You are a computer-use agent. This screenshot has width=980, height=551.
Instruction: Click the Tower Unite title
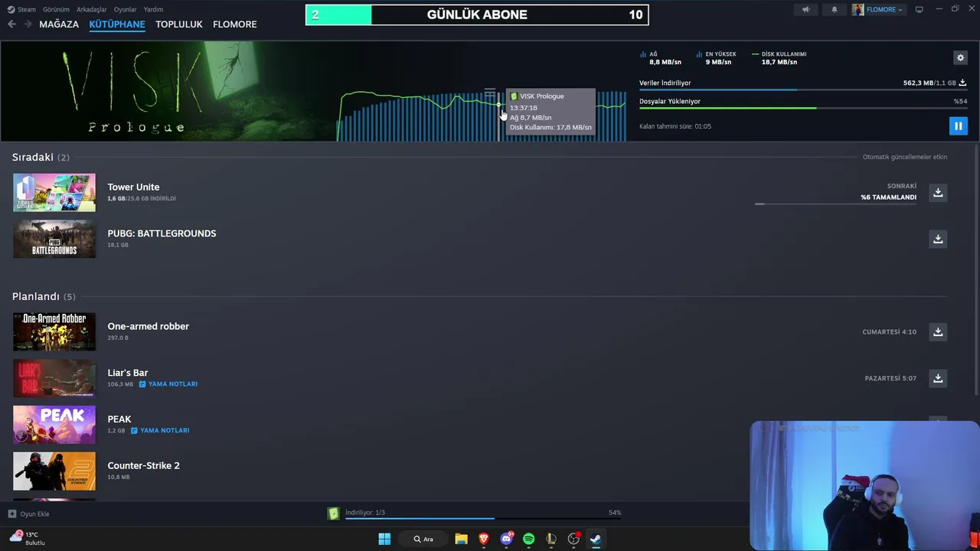pos(133,187)
